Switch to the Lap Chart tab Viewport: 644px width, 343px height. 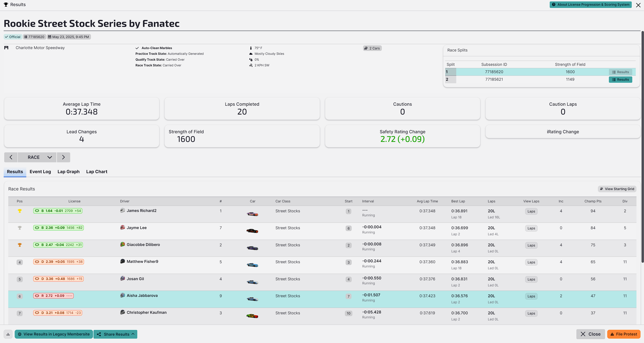coord(96,172)
